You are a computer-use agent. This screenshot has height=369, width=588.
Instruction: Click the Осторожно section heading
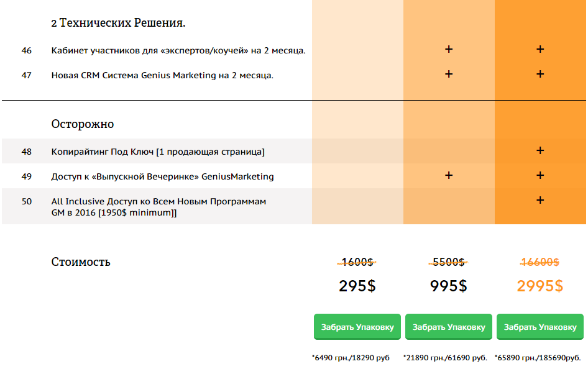coord(83,124)
